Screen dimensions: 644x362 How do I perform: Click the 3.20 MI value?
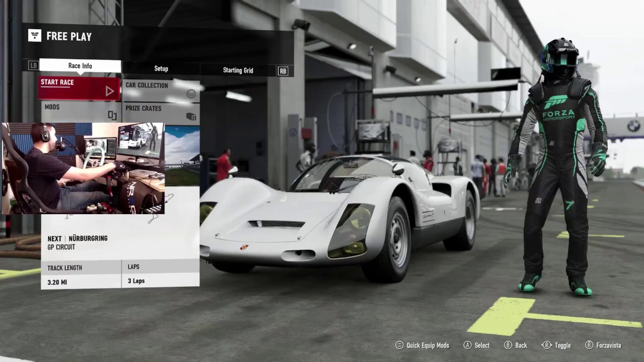pyautogui.click(x=57, y=283)
